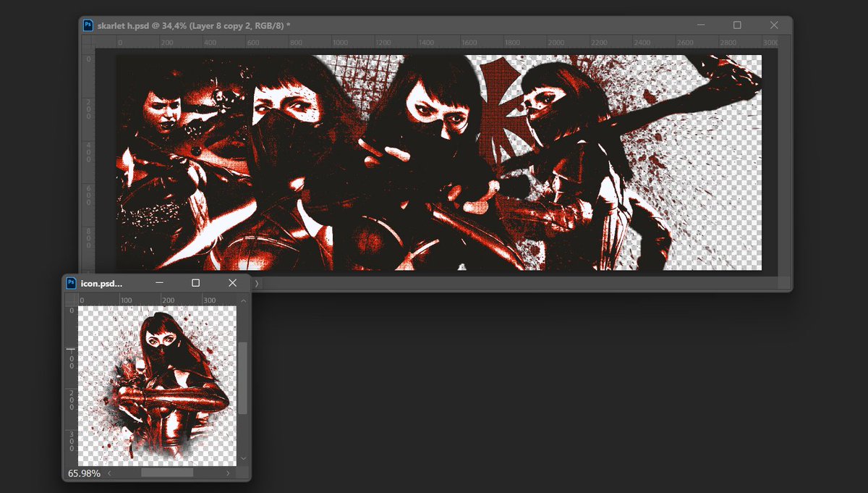Click the icon.psd canvas artwork
Screen dimensions: 868x493
(x=157, y=386)
